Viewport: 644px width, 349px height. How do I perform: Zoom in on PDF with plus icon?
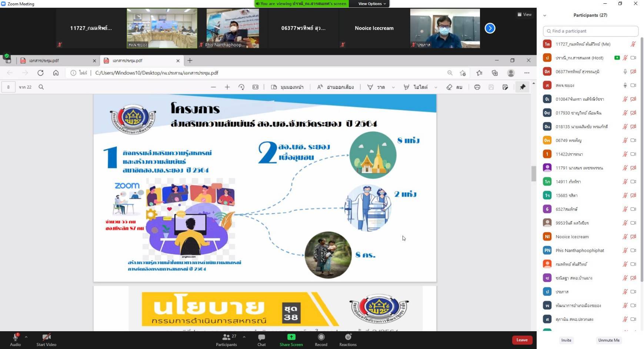point(227,87)
